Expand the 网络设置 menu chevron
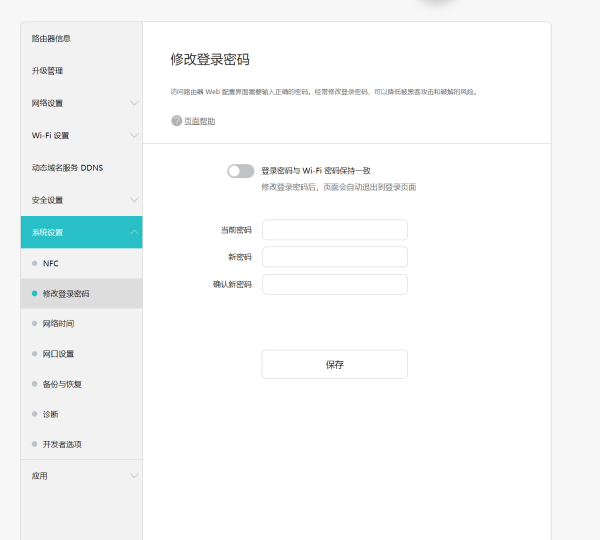 coord(134,103)
